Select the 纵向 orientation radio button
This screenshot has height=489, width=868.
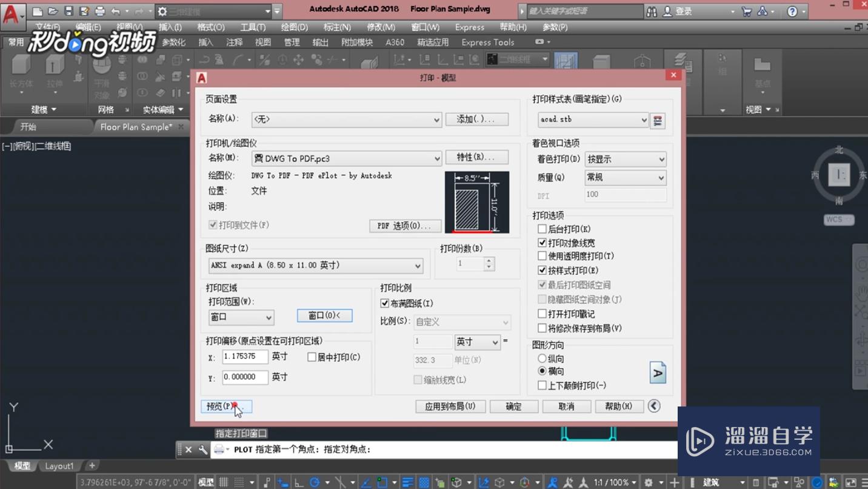click(x=542, y=359)
